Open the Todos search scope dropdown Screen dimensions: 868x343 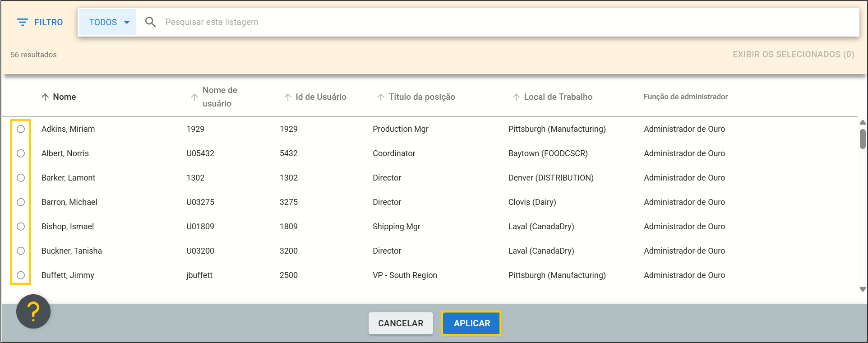tap(108, 22)
